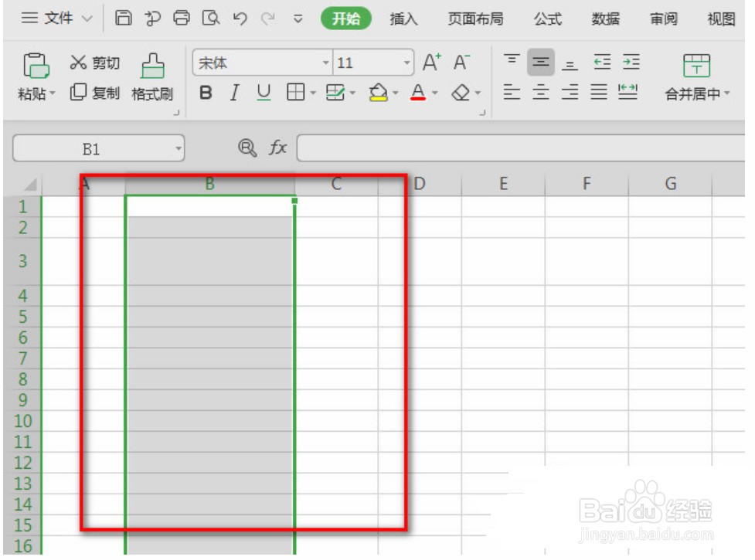Apply italic formatting
Image resolution: width=755 pixels, height=560 pixels.
coord(233,93)
